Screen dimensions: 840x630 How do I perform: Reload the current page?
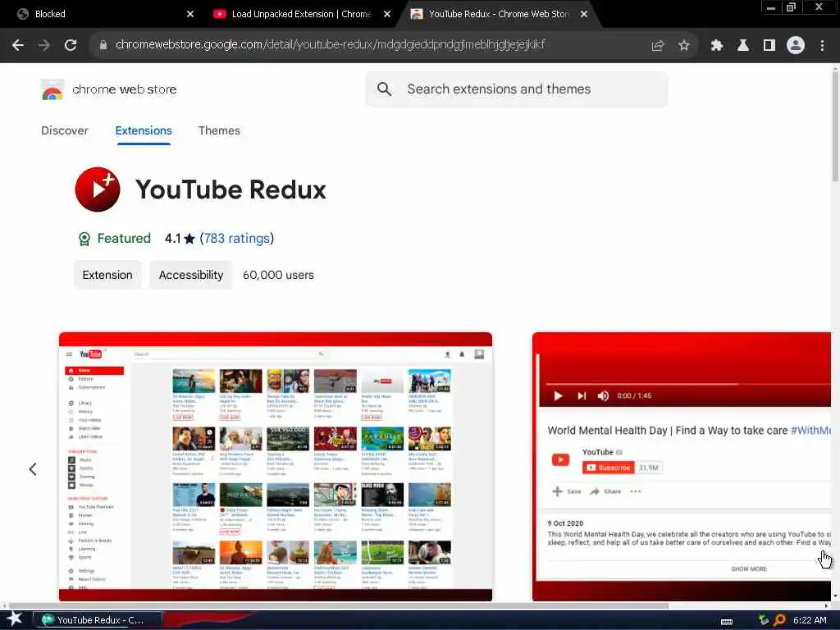(x=71, y=45)
